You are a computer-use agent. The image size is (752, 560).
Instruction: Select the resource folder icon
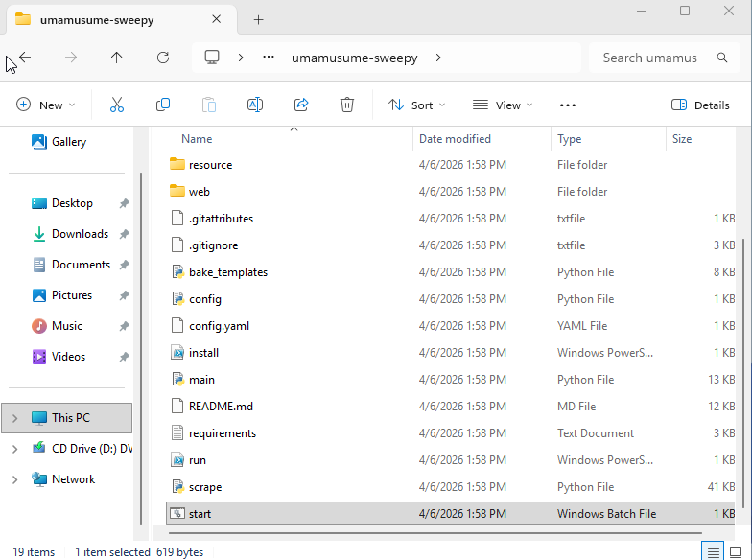coord(176,165)
